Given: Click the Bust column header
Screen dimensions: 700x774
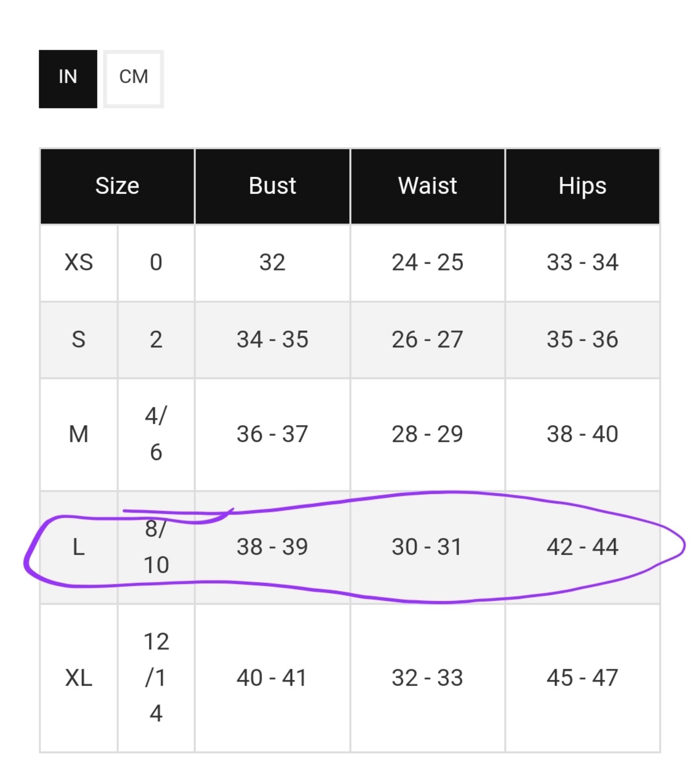Looking at the screenshot, I should click(x=272, y=186).
